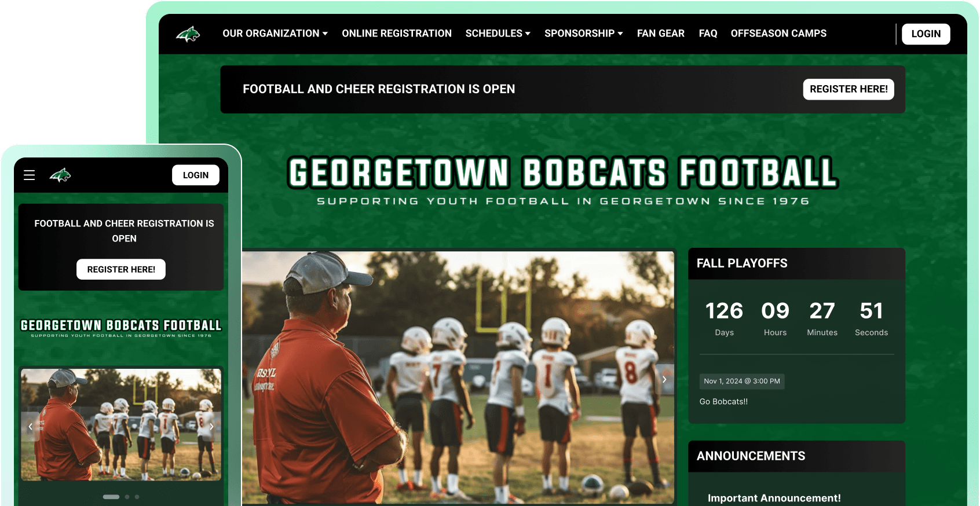Select the first carousel indicator dot
Viewport: 980px width, 506px height.
click(x=111, y=497)
